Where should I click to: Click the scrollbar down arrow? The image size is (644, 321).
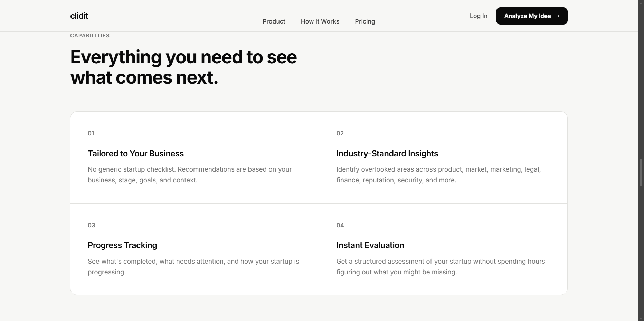641,318
